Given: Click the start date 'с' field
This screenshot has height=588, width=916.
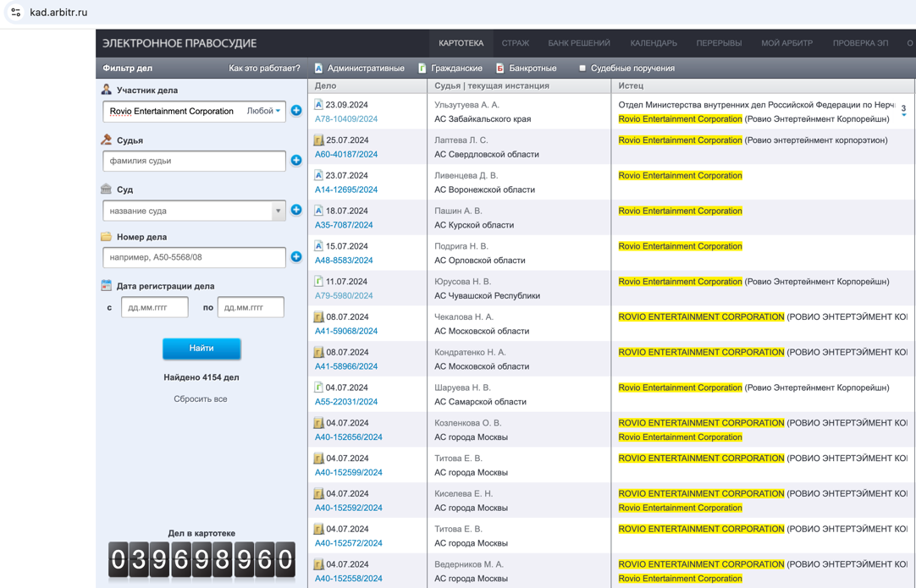Looking at the screenshot, I should coord(155,307).
